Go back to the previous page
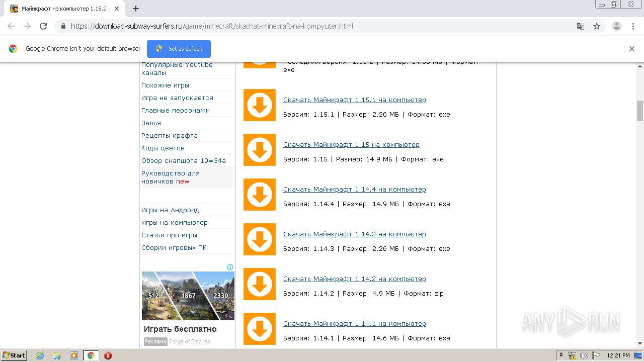The height and width of the screenshot is (362, 644). click(x=11, y=26)
